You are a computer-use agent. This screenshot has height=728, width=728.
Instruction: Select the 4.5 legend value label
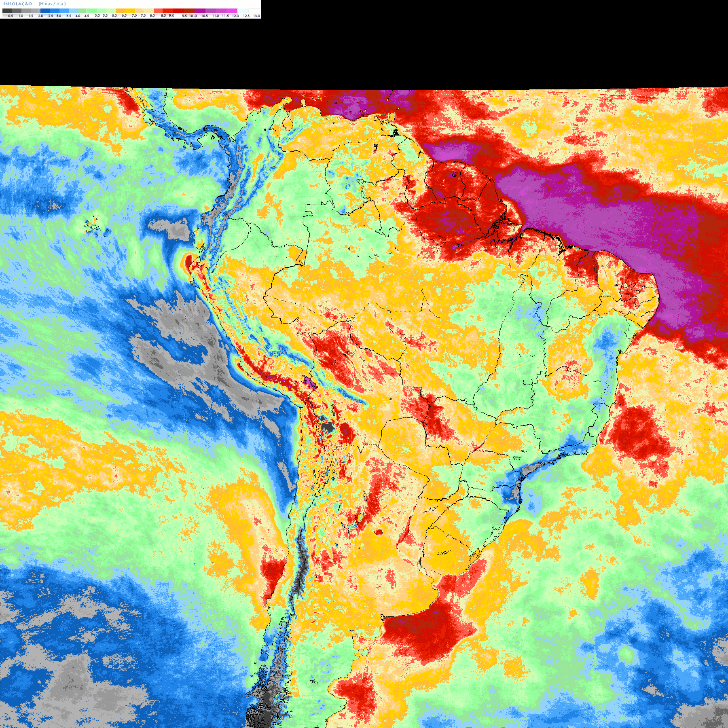(x=87, y=16)
